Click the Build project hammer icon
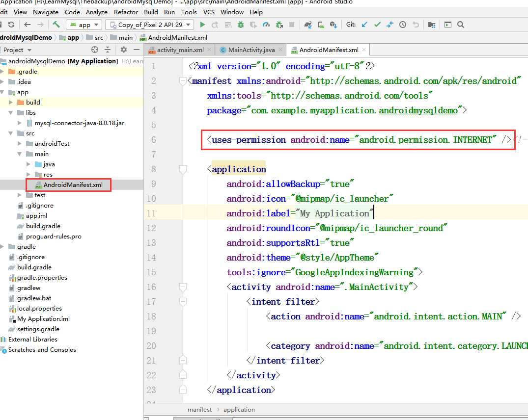528x420 pixels. point(56,25)
